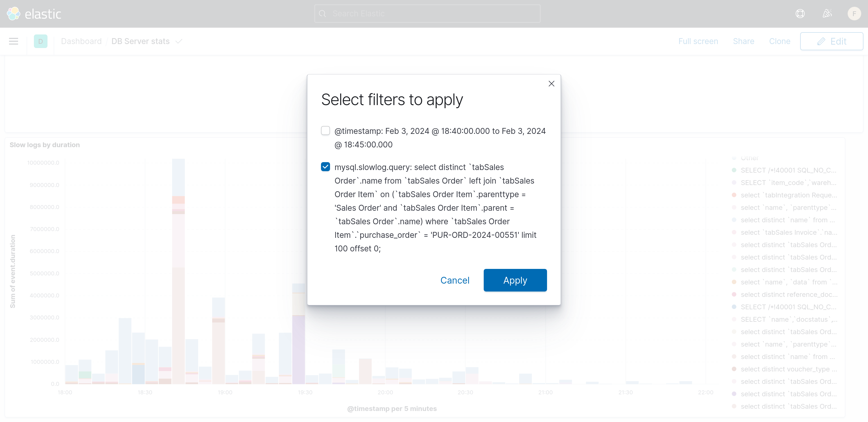Screen dimensions: 868x422
Task: Open the user avatar menu
Action: (x=854, y=14)
